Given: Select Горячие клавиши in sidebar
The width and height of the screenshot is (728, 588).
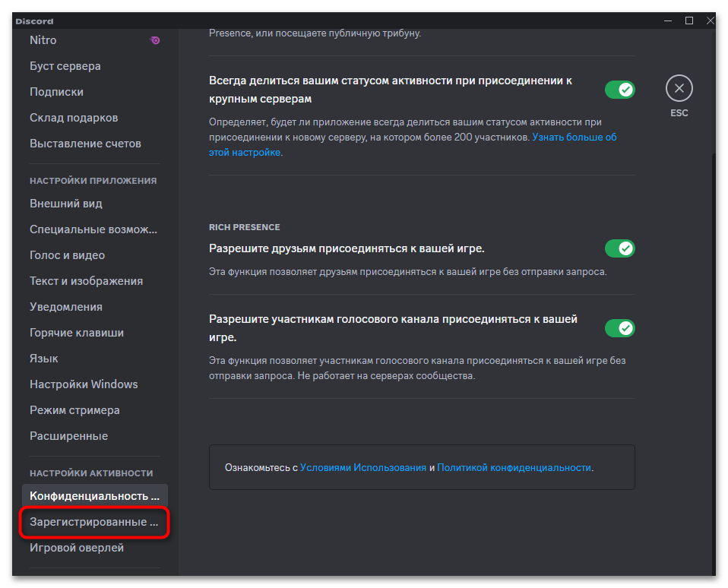Looking at the screenshot, I should click(x=95, y=333).
